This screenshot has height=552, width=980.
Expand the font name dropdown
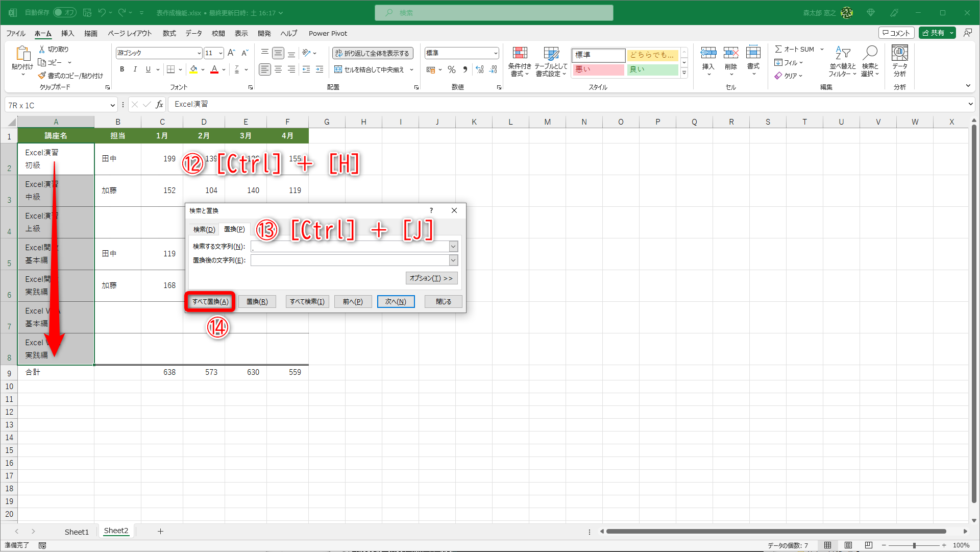(199, 53)
